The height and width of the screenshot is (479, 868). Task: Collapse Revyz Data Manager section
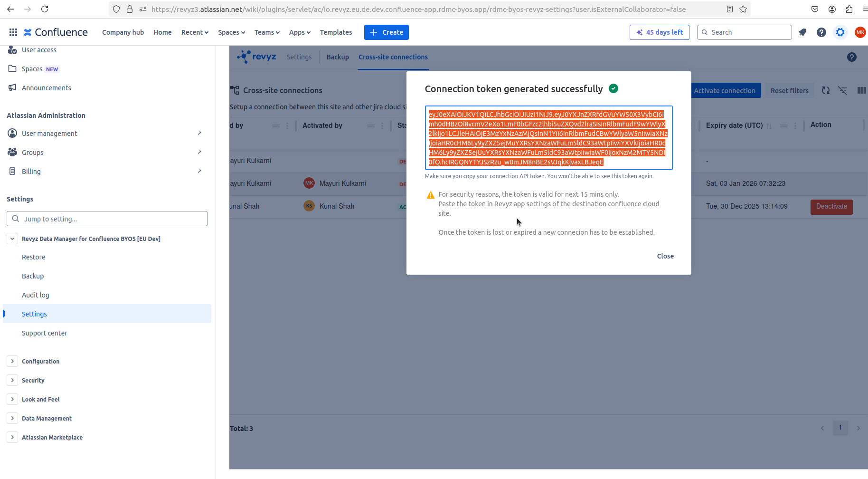click(12, 239)
